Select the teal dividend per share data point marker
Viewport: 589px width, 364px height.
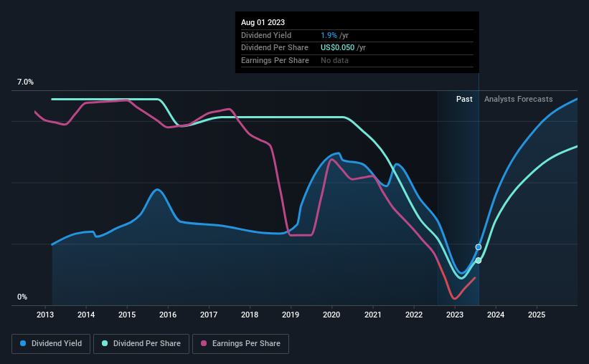(x=479, y=260)
